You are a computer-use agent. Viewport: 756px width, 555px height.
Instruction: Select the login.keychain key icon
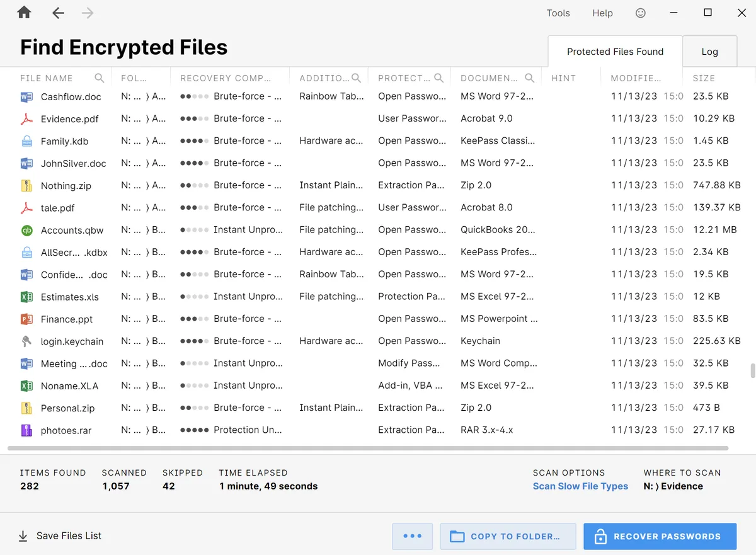[26, 341]
